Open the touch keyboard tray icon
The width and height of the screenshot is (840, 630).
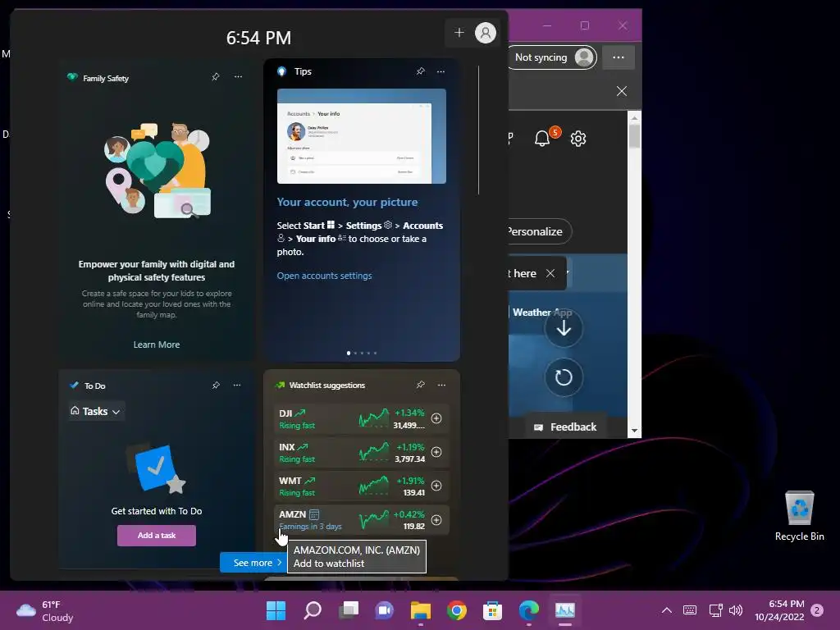pyautogui.click(x=690, y=610)
